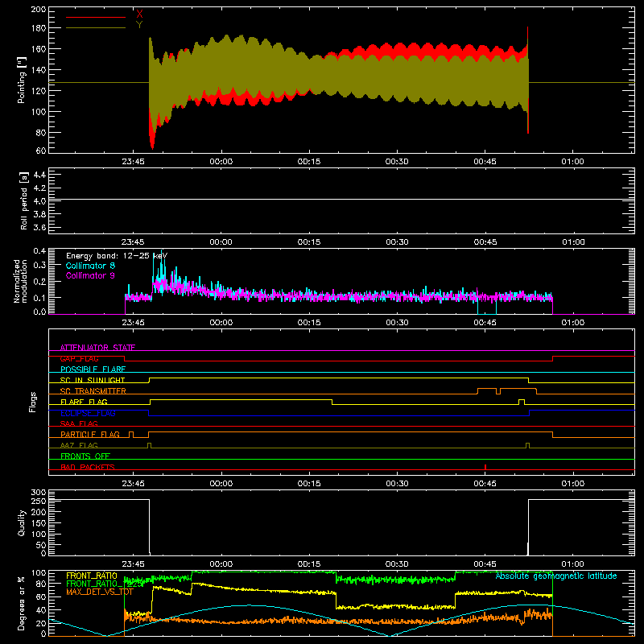Click the ECLIPSE_FLAG label
This screenshot has height=644, width=644.
tap(88, 413)
